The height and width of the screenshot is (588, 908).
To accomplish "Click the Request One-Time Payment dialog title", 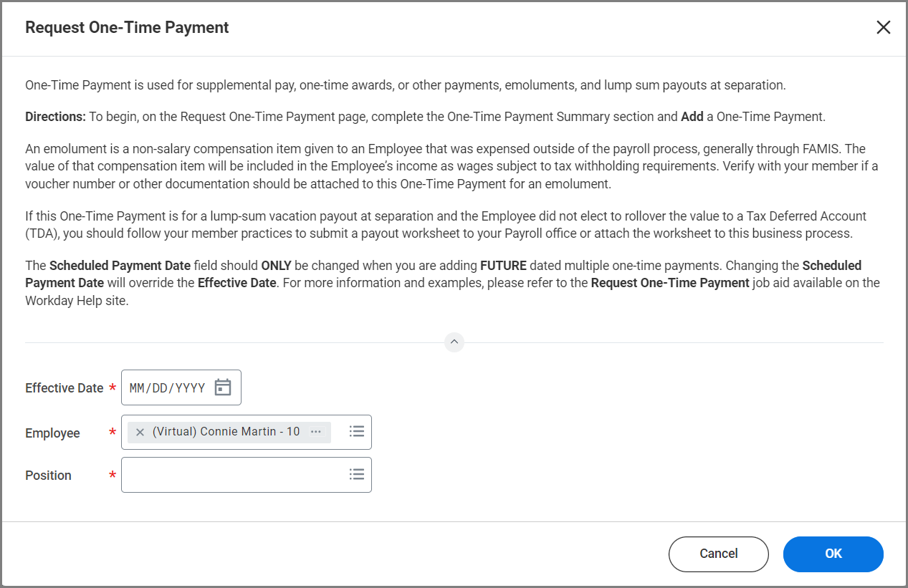I will click(127, 28).
